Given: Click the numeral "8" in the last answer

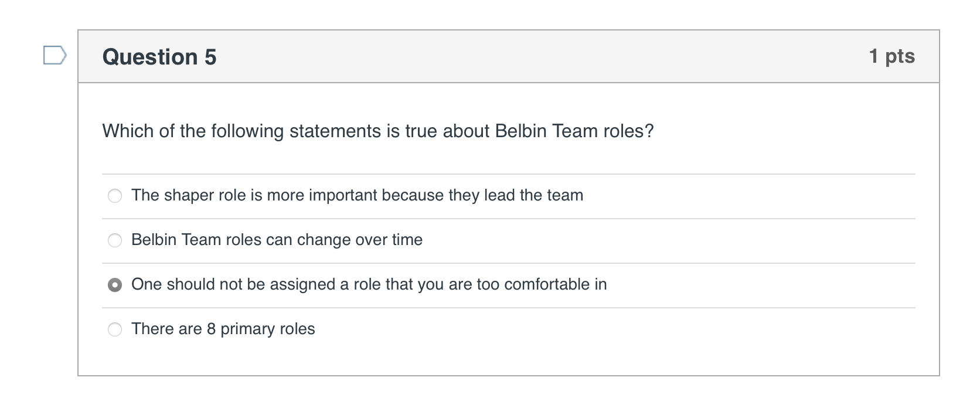Looking at the screenshot, I should click(x=212, y=329).
